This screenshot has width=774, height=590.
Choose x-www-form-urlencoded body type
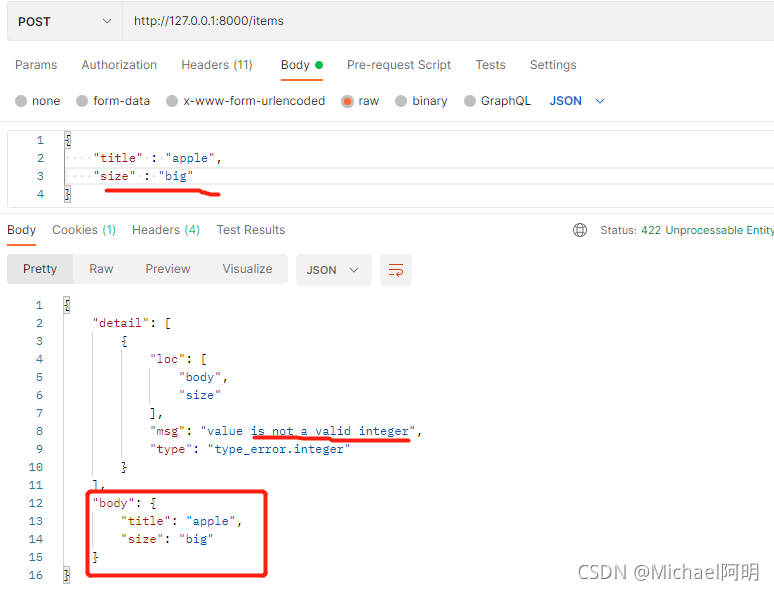(x=245, y=101)
